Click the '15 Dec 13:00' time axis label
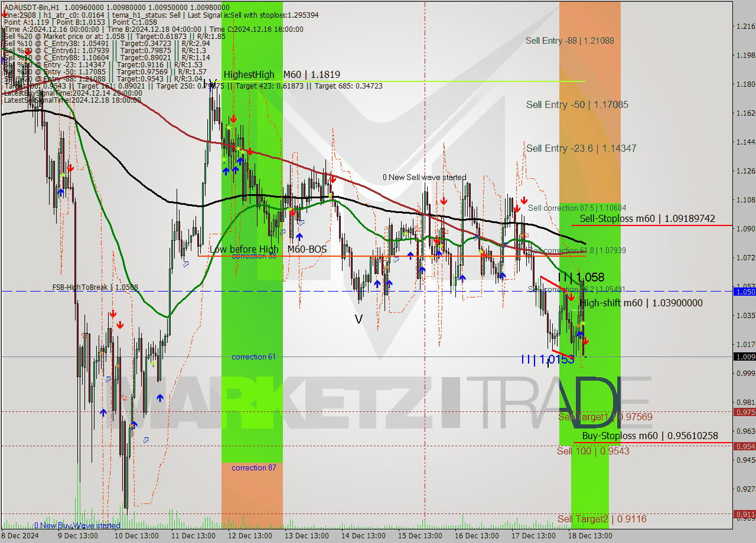This screenshot has height=543, width=756. pyautogui.click(x=421, y=536)
